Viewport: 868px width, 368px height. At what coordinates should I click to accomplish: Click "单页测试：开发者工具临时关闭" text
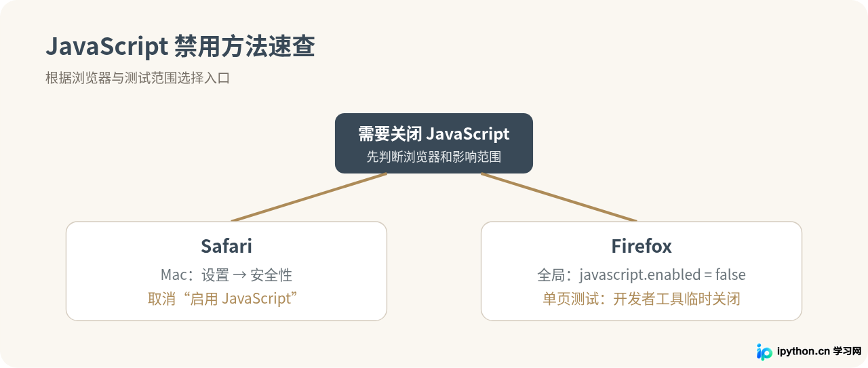pos(642,299)
